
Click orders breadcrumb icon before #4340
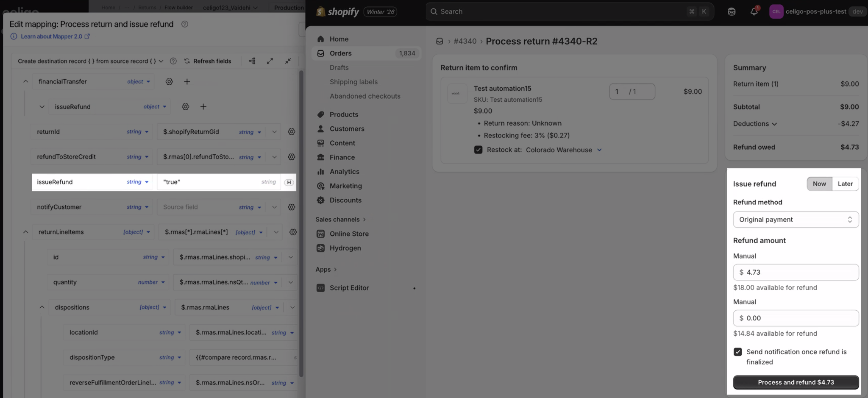(x=440, y=41)
